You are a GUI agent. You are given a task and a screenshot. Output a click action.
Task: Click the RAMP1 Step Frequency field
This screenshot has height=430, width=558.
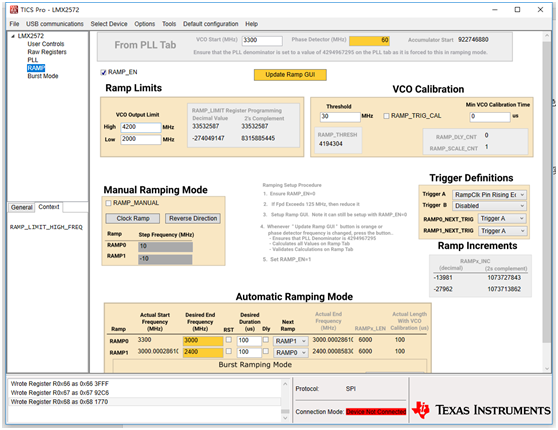(165, 259)
